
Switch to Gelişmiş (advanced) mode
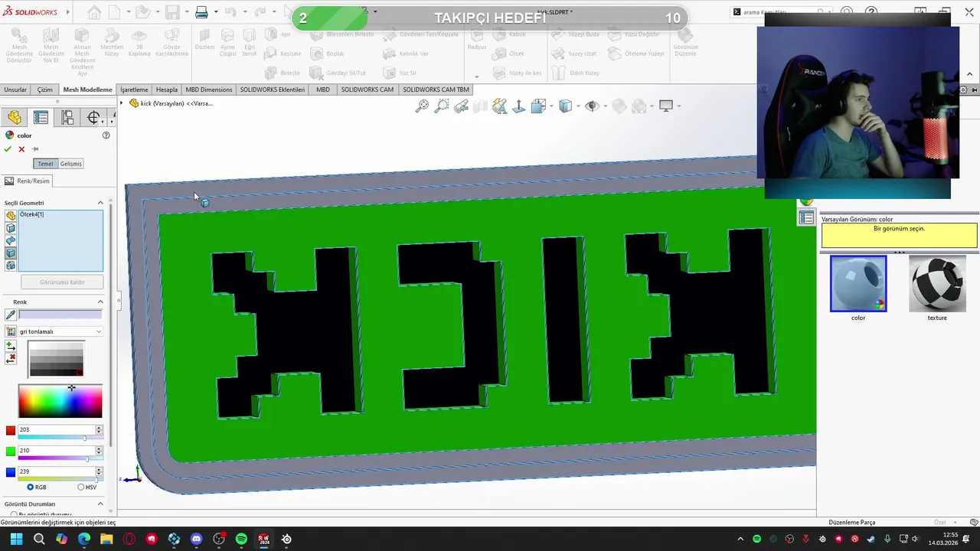pyautogui.click(x=71, y=164)
